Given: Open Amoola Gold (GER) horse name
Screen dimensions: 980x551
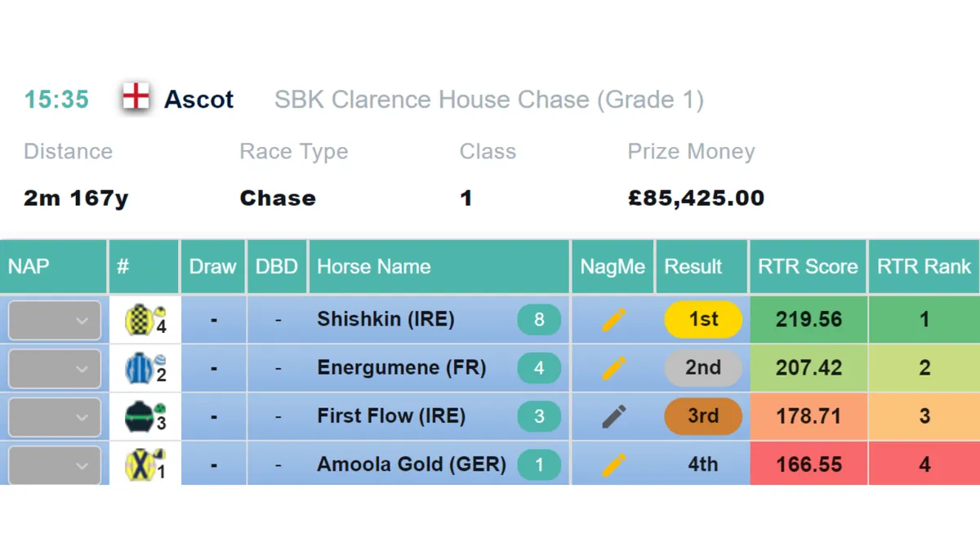Looking at the screenshot, I should 412,464.
